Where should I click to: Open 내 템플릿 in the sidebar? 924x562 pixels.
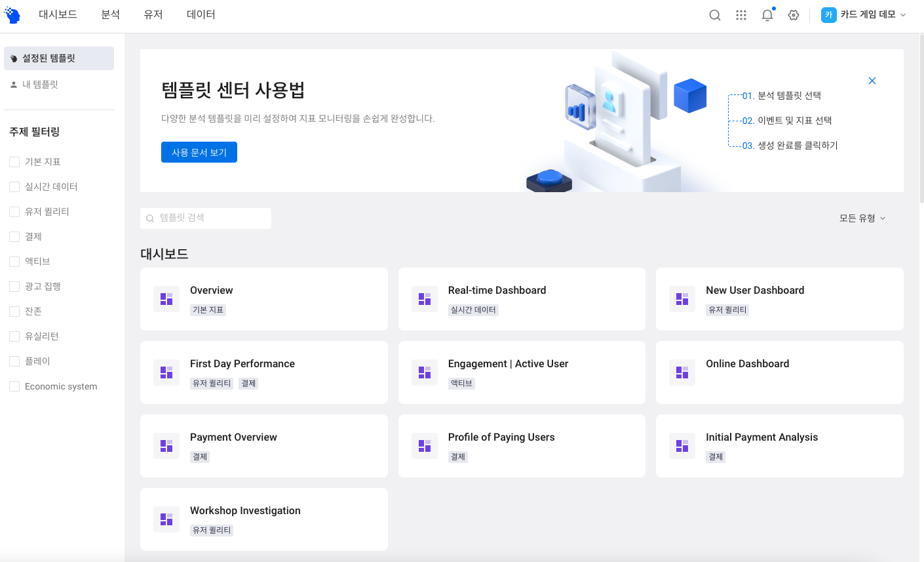point(14,83)
